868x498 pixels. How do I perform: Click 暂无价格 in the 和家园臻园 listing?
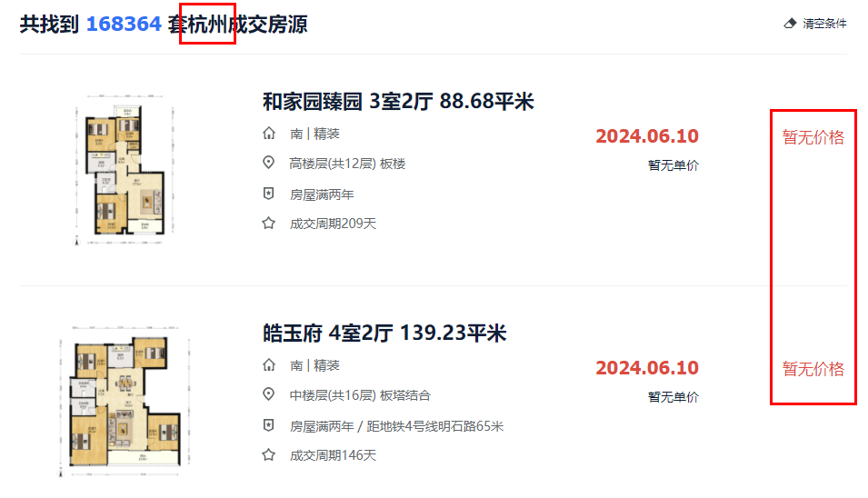[x=813, y=137]
